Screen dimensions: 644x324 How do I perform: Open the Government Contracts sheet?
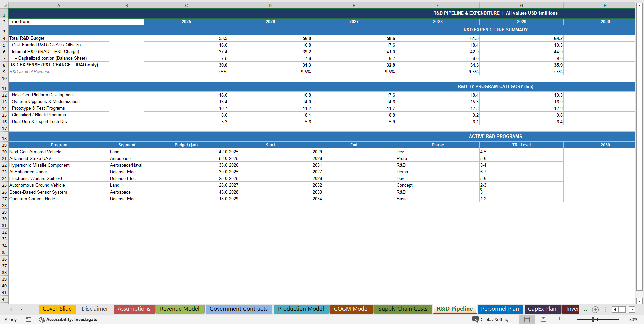(x=238, y=309)
